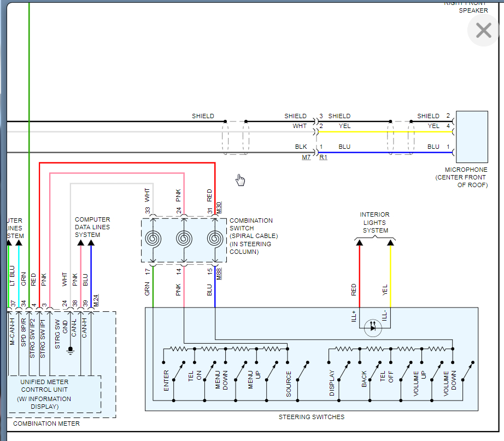Click the left spiral cable coil symbol
504x441 pixels.
pyautogui.click(x=153, y=239)
